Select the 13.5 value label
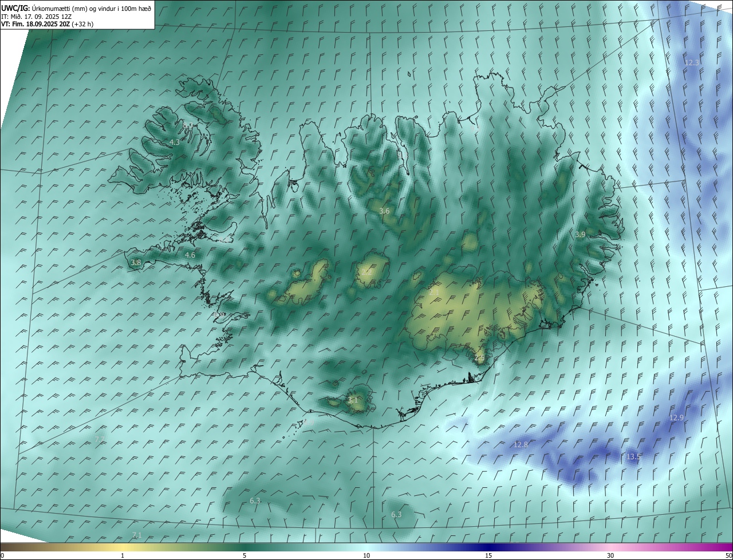This screenshot has width=733, height=560. click(633, 456)
